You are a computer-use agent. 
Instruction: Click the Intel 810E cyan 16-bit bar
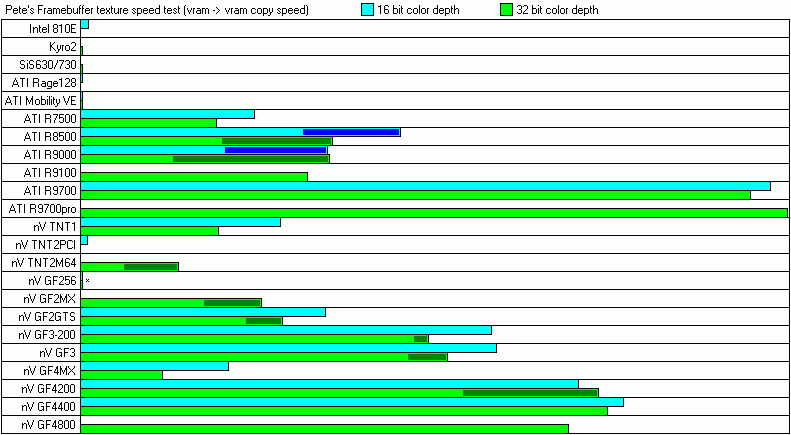pos(85,24)
